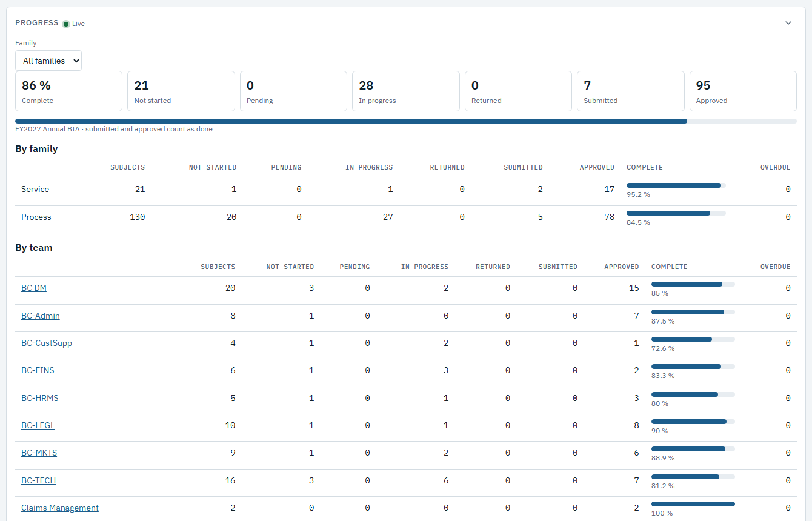Select the 7 Submitted summary card
The image size is (812, 521).
coord(631,91)
